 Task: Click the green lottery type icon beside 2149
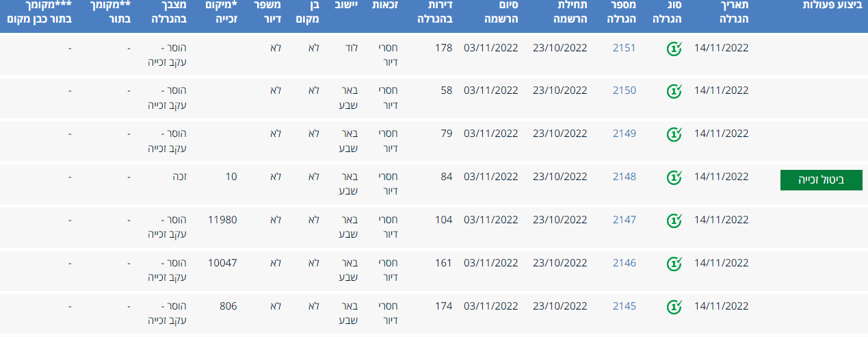point(674,134)
